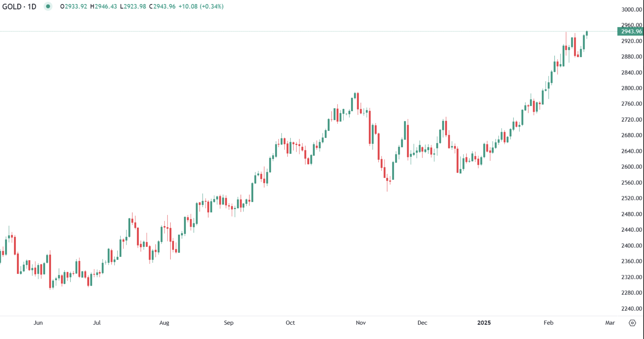Click the bold 2025 year label
Image resolution: width=644 pixels, height=339 pixels.
coord(484,323)
